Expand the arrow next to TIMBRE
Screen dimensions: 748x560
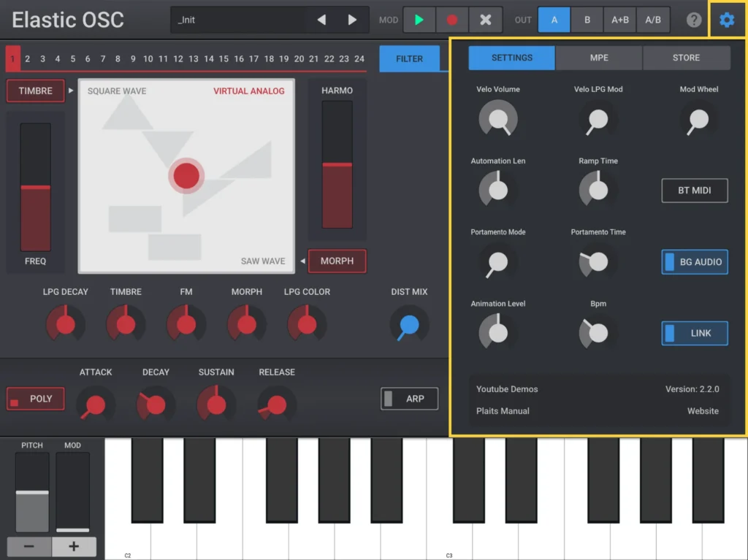71,91
